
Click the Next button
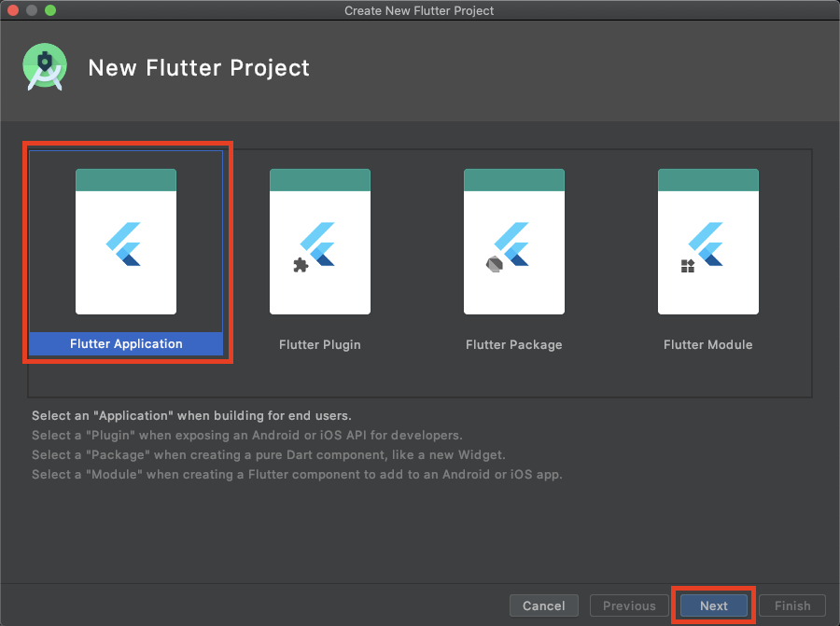tap(714, 605)
